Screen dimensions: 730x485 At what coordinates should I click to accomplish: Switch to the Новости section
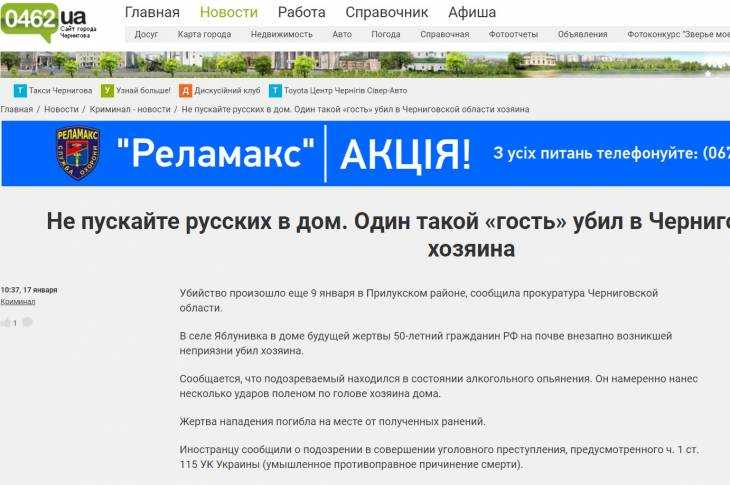pos(228,13)
